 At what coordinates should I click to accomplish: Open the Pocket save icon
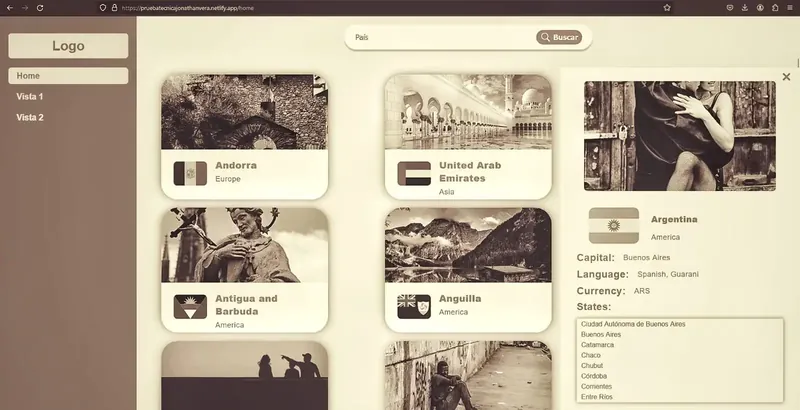coord(730,8)
